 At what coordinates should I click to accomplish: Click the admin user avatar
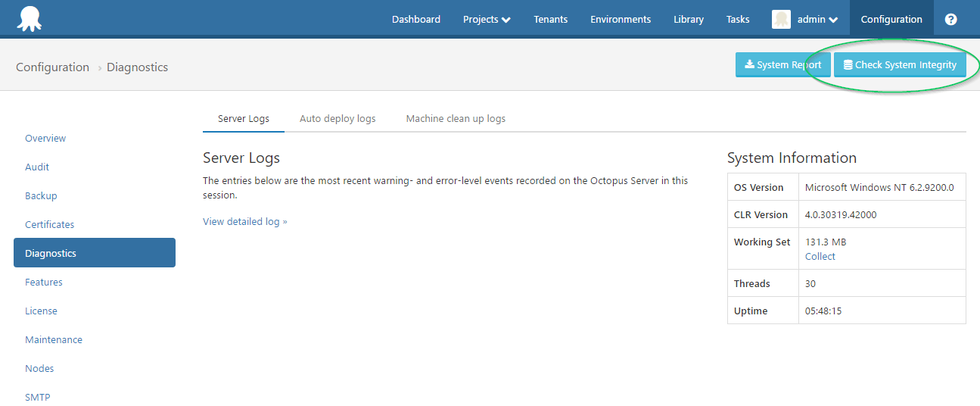point(781,20)
